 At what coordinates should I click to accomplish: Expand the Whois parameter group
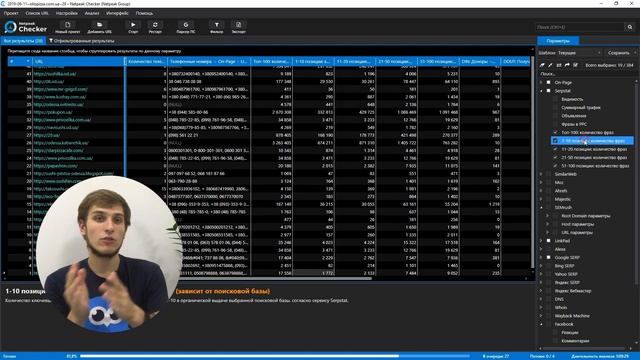[542, 307]
